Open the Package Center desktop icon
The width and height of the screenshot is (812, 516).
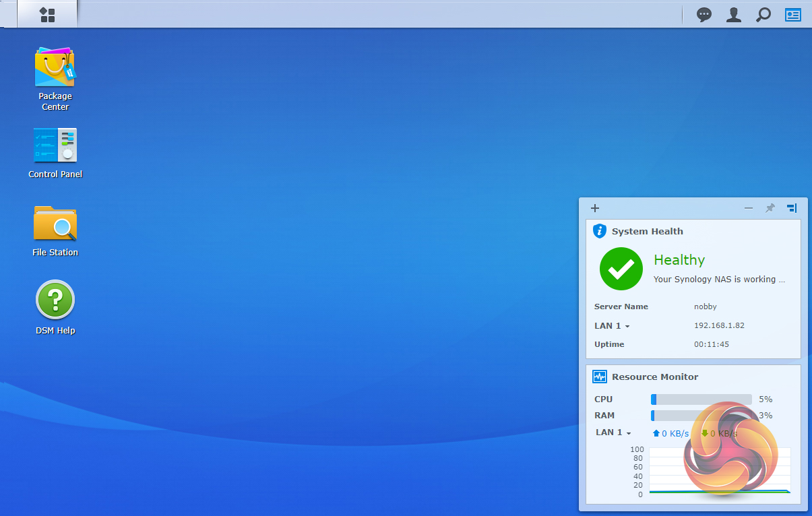[55, 78]
